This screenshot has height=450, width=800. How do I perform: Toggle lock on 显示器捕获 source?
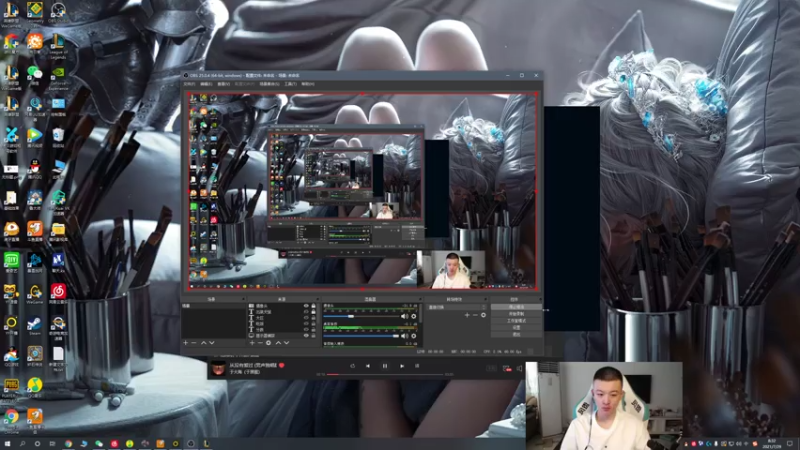coord(313,336)
